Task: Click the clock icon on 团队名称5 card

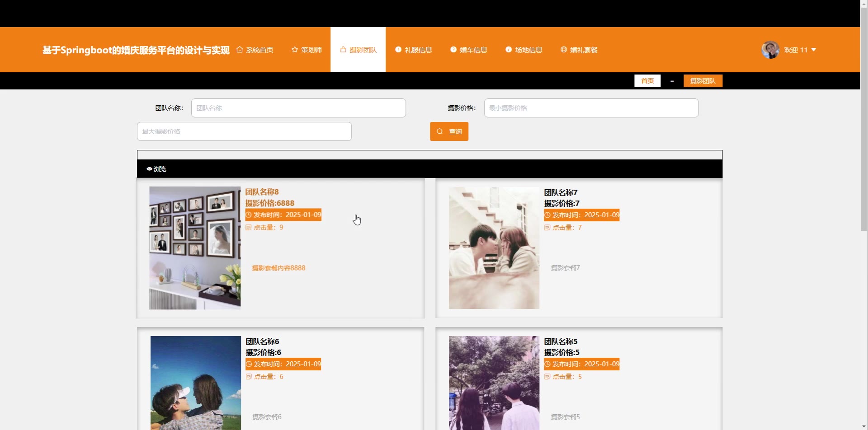Action: pos(547,364)
